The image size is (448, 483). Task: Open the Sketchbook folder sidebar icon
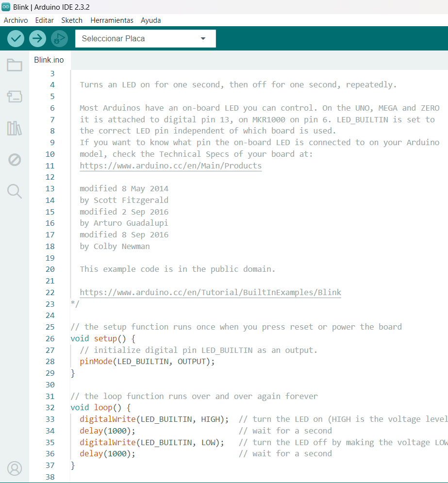pos(15,65)
